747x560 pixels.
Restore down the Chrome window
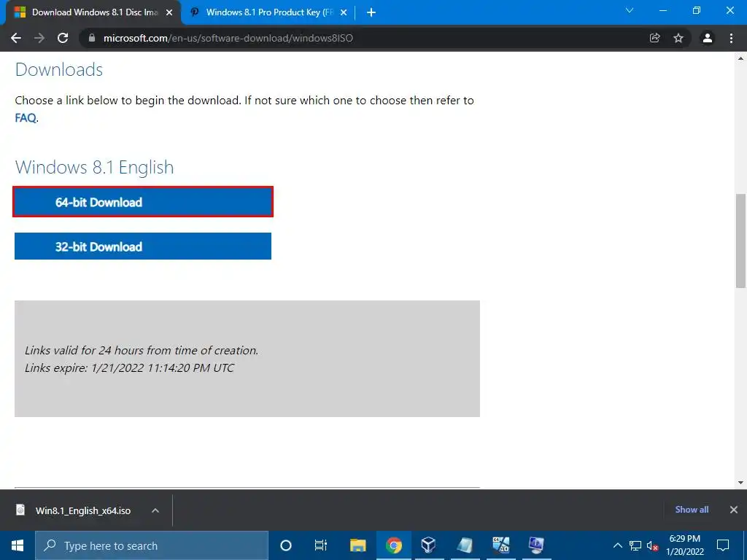[697, 10]
